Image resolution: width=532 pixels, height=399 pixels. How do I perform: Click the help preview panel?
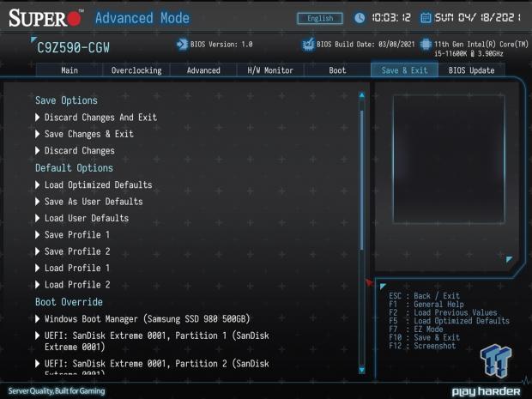[x=449, y=159]
